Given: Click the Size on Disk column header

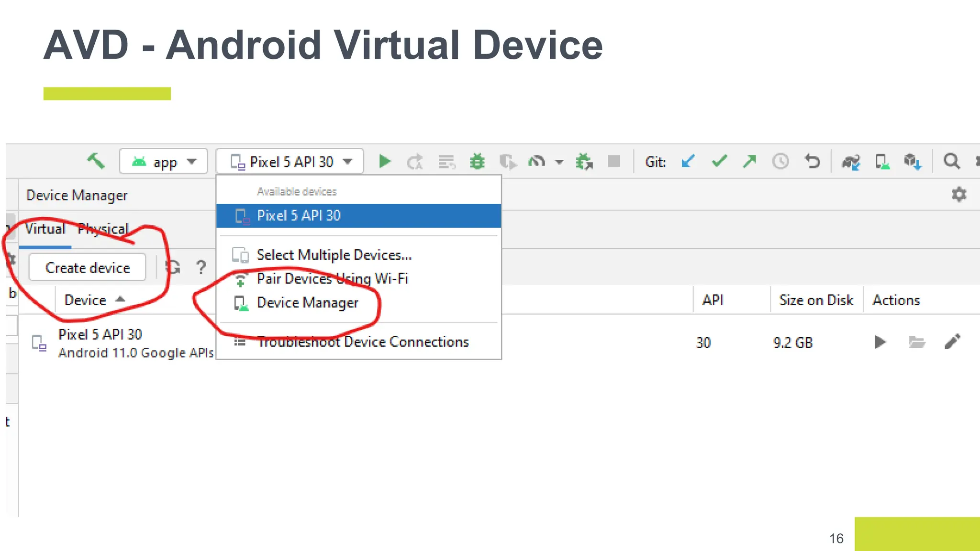Looking at the screenshot, I should click(816, 300).
